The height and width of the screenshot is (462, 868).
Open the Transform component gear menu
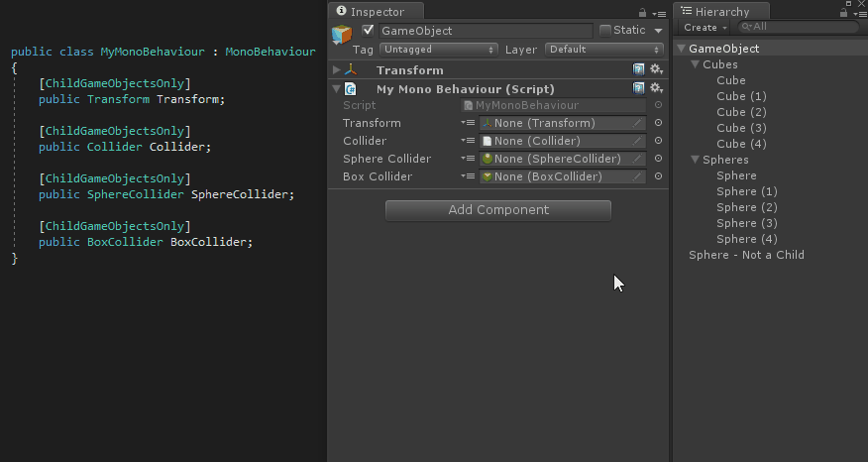click(657, 69)
